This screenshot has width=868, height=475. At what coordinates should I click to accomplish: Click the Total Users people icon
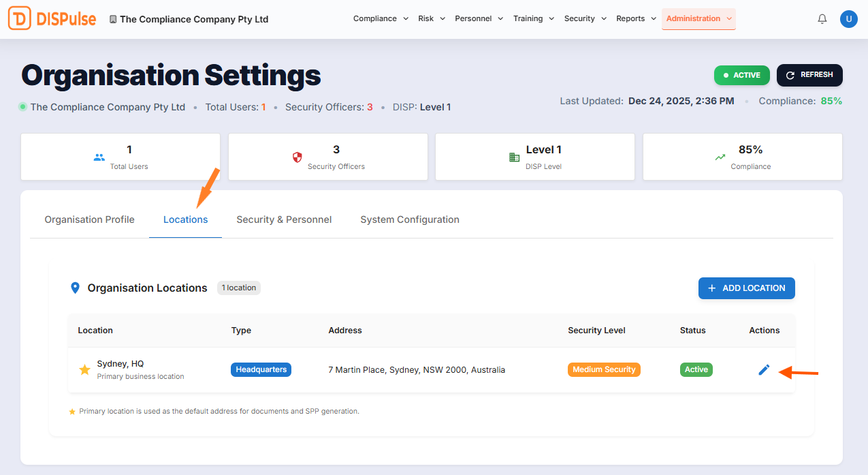99,157
